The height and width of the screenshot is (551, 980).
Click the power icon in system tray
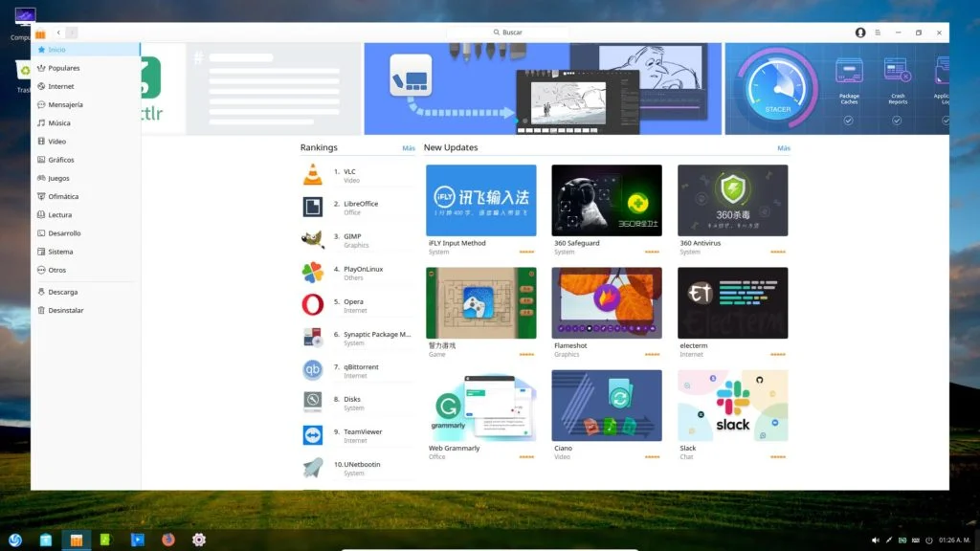[928, 540]
